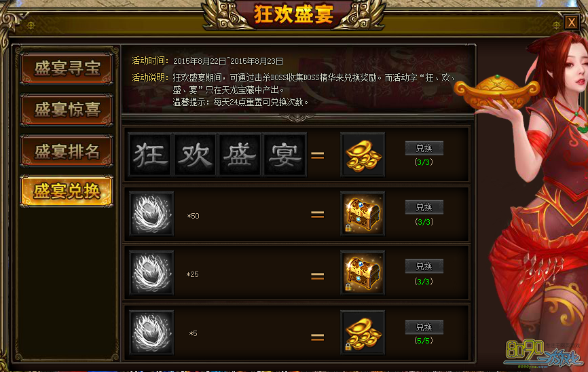Switch to the 盛宴惊喜 tab
588x372 pixels.
pyautogui.click(x=67, y=110)
